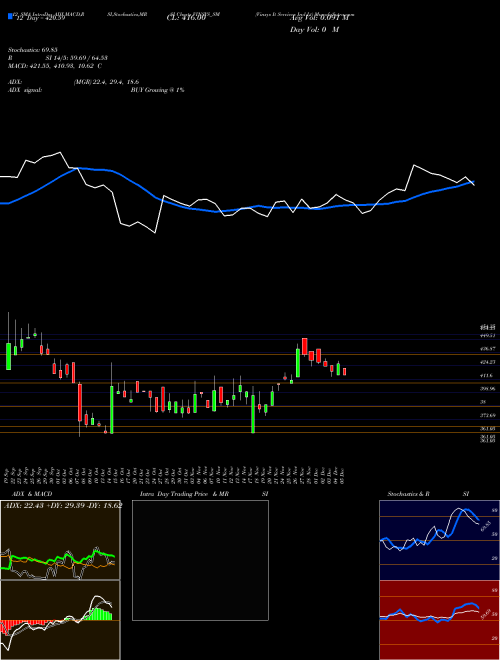Click the tall red candle at the late-November high
Image resolution: width=500 pixels, height=660 pixels.
(305, 346)
